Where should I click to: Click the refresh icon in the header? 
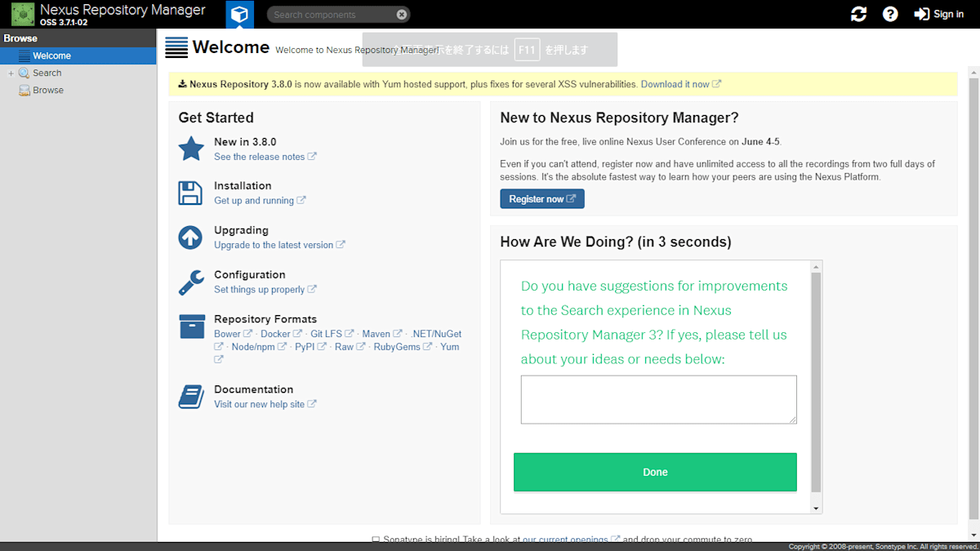(858, 13)
